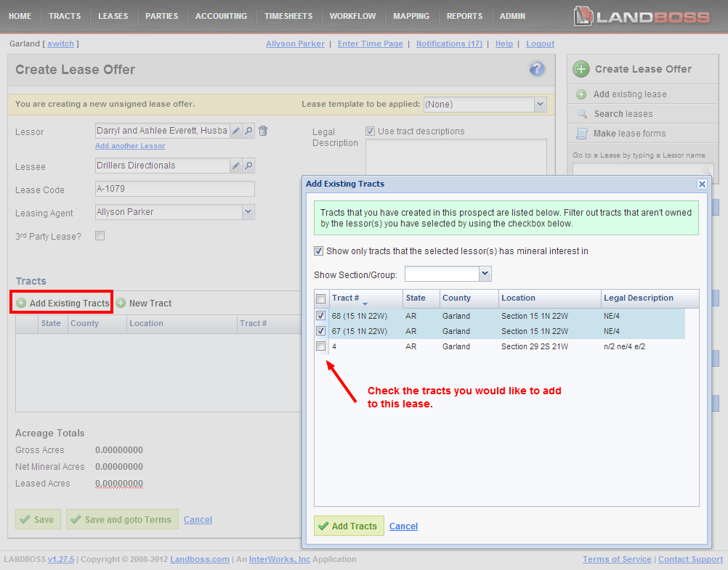Click the Add Tracts button
The image size is (728, 570).
349,526
